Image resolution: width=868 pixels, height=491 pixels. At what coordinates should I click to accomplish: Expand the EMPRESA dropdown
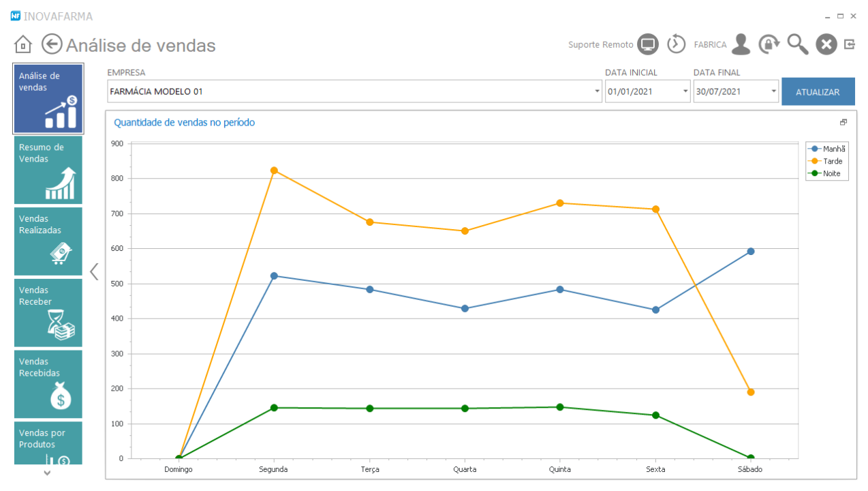pyautogui.click(x=597, y=91)
